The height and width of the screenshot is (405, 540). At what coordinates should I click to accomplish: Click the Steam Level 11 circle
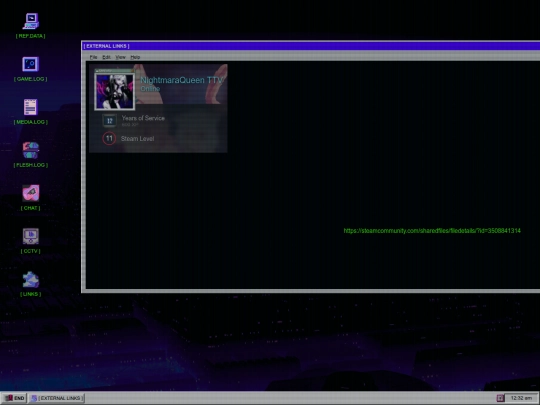(109, 138)
